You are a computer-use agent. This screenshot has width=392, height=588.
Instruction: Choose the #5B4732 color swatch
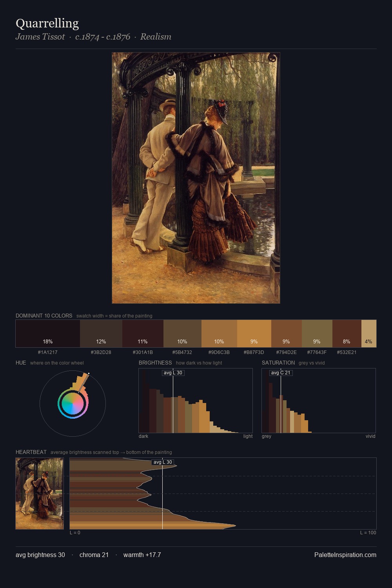coord(182,334)
